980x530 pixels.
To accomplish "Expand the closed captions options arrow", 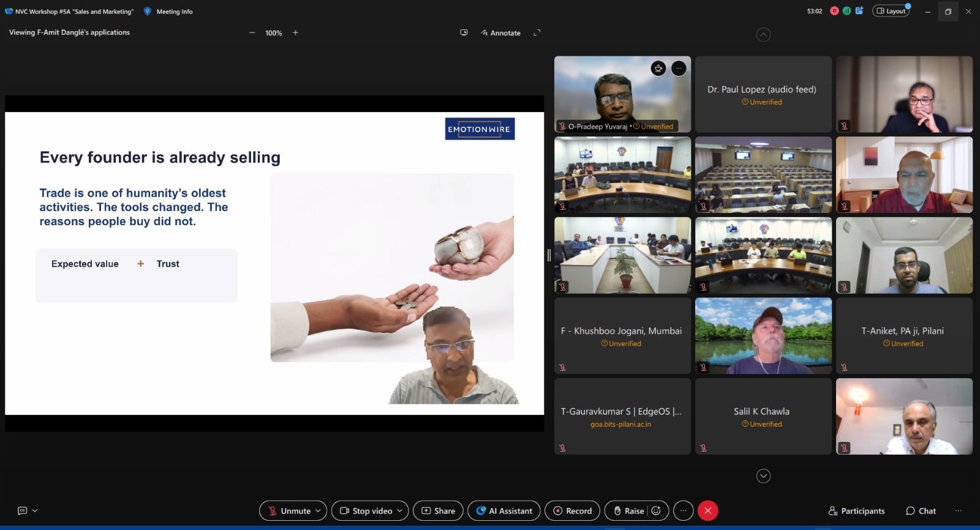I will [35, 510].
